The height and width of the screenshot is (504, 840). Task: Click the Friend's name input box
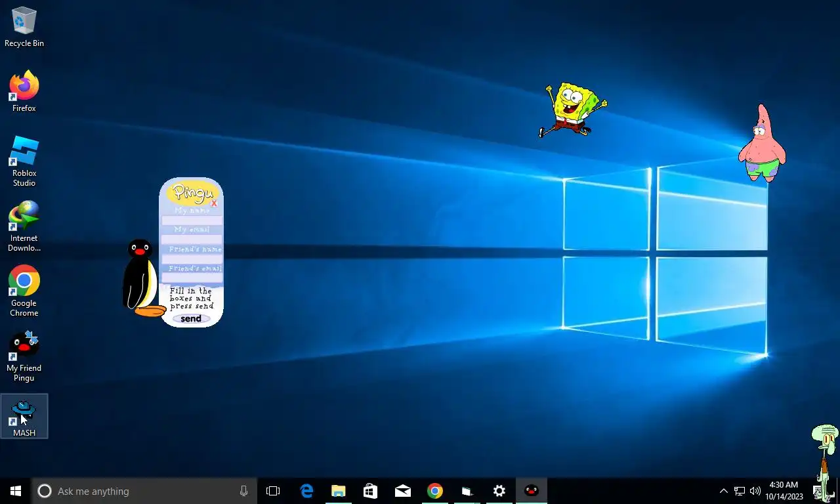pyautogui.click(x=192, y=259)
